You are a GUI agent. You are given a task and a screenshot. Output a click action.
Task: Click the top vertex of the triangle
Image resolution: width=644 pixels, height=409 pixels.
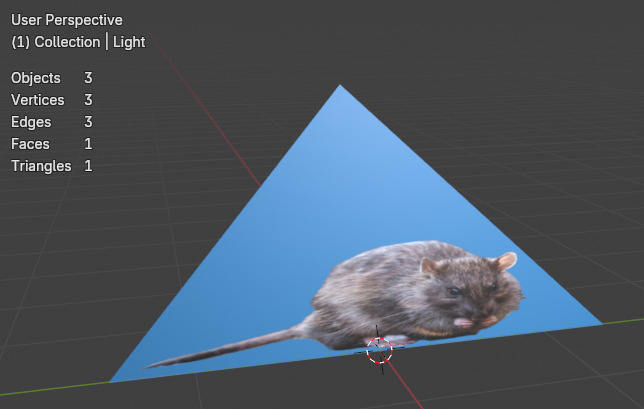[340, 87]
